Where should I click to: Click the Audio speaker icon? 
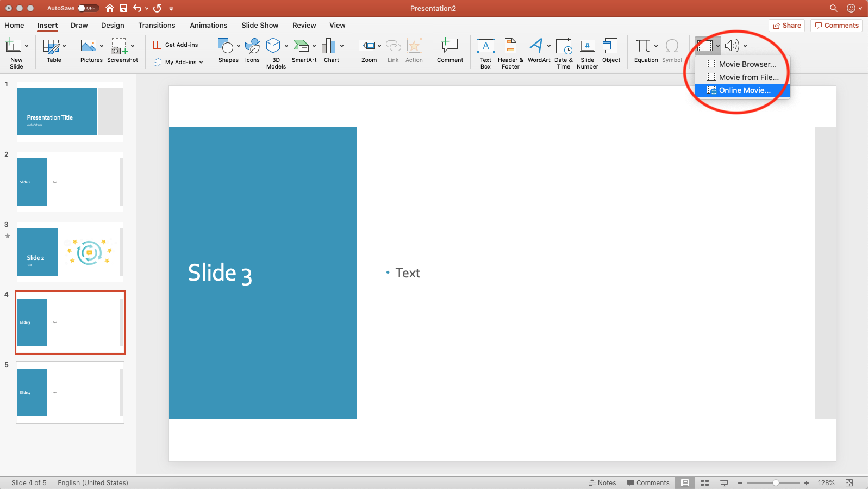click(x=732, y=46)
